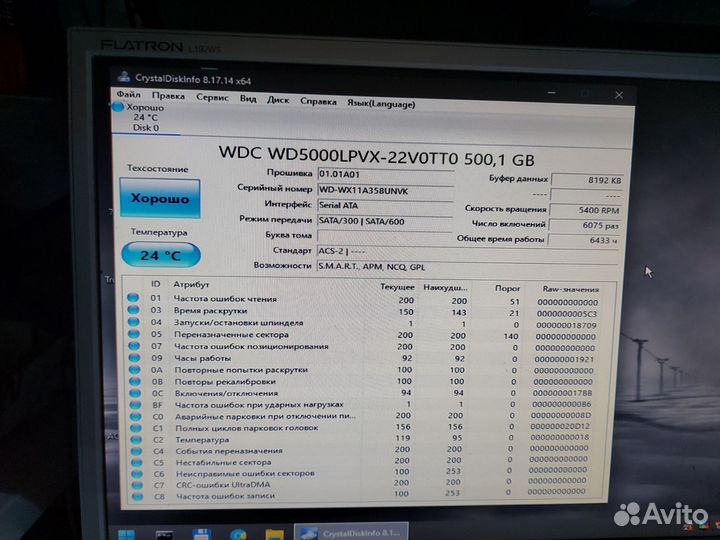
Task: Click the Raw-значения column header
Action: 571,289
